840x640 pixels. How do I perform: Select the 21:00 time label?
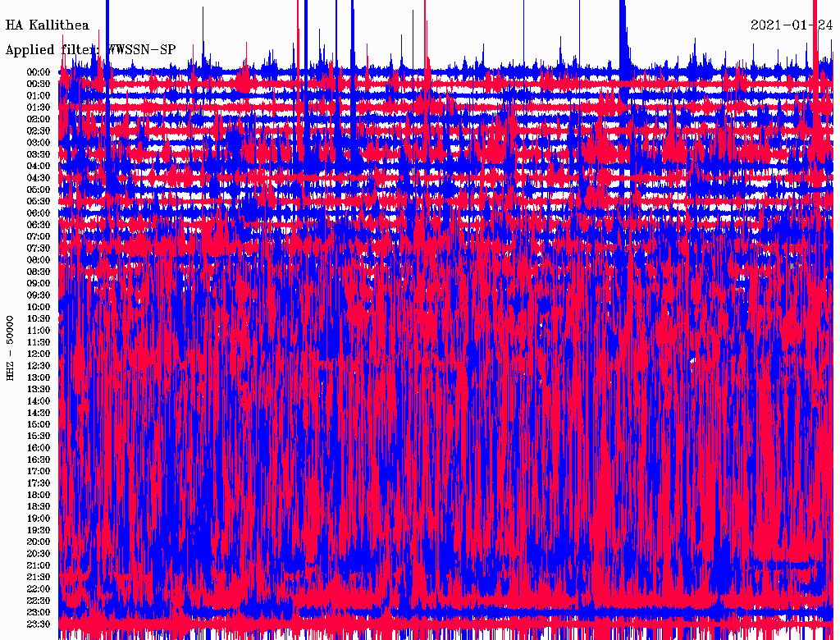coord(39,565)
